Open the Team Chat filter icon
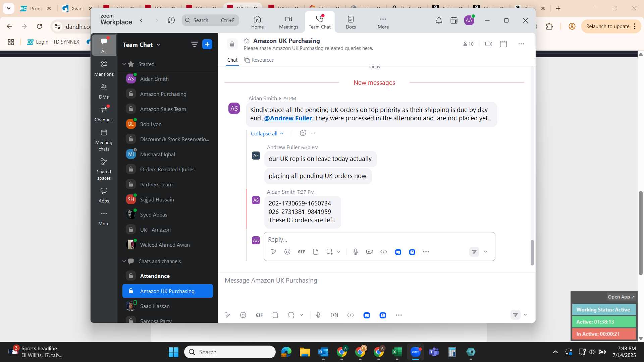The image size is (644, 362). (194, 44)
